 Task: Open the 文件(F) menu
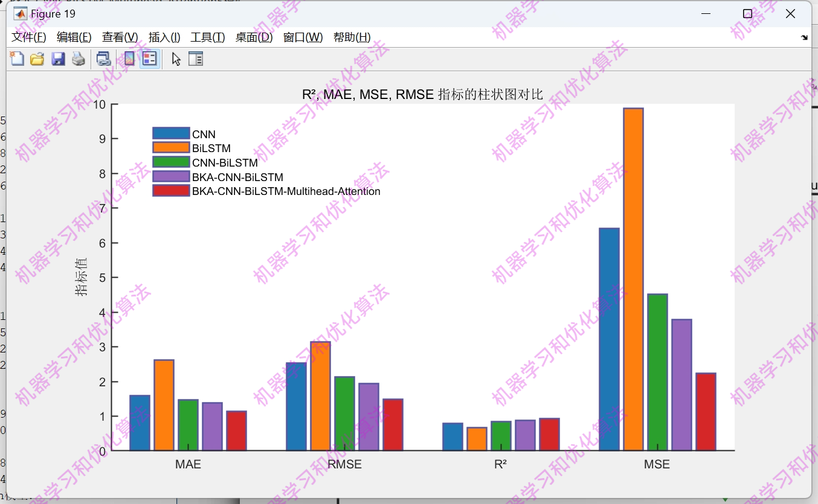coord(29,37)
